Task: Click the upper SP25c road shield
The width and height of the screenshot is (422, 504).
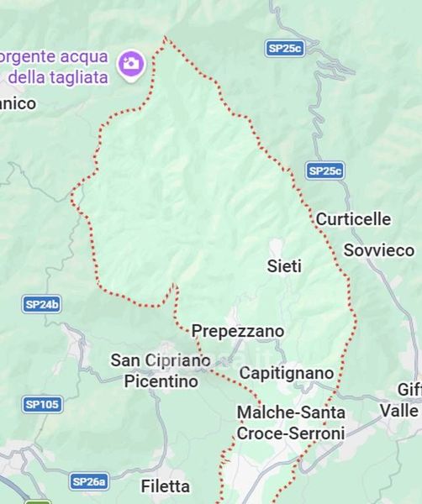Action: (285, 49)
